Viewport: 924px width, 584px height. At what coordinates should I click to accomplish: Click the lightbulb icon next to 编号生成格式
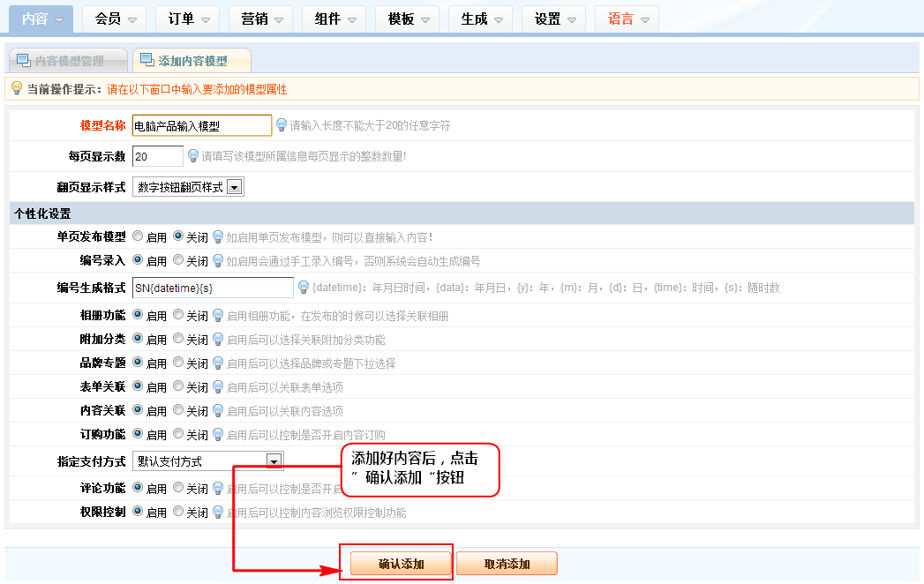[304, 288]
